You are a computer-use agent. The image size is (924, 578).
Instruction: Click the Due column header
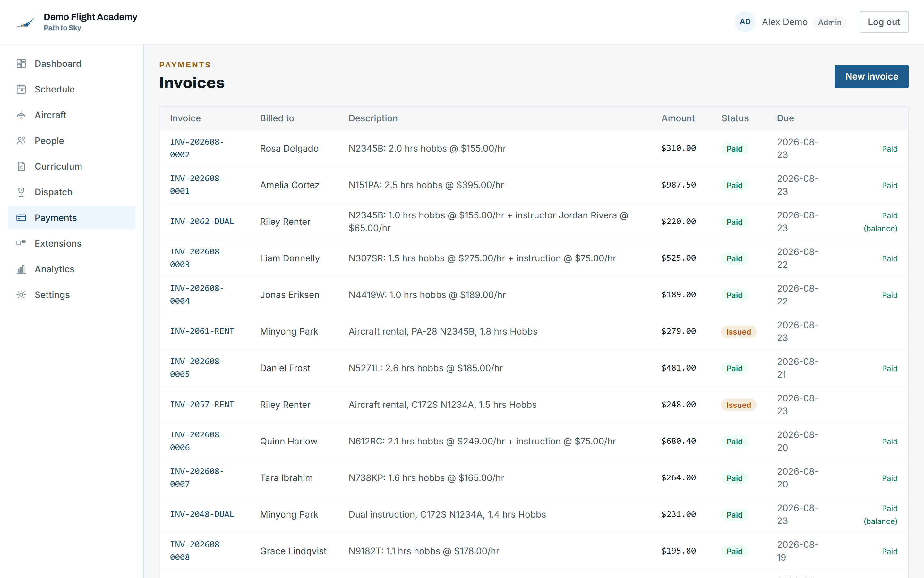tap(785, 118)
